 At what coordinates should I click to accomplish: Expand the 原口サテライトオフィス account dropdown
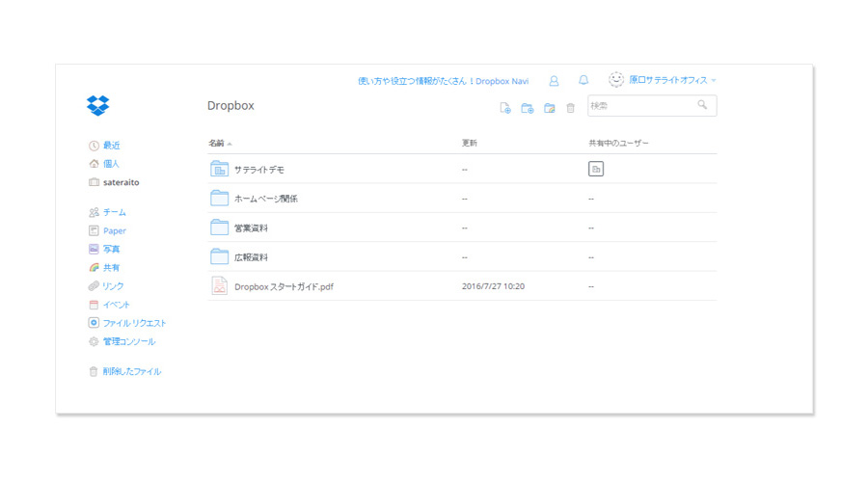714,81
